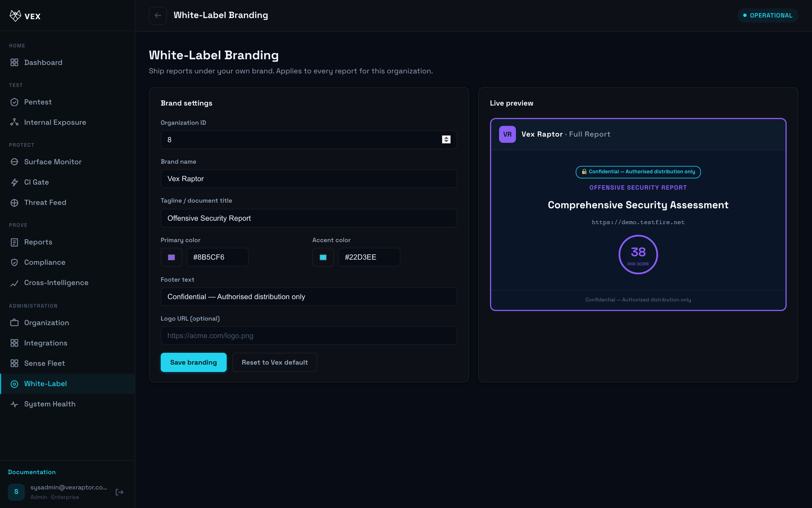The image size is (812, 508).
Task: Click the Dashboard grid icon
Action: 14,62
